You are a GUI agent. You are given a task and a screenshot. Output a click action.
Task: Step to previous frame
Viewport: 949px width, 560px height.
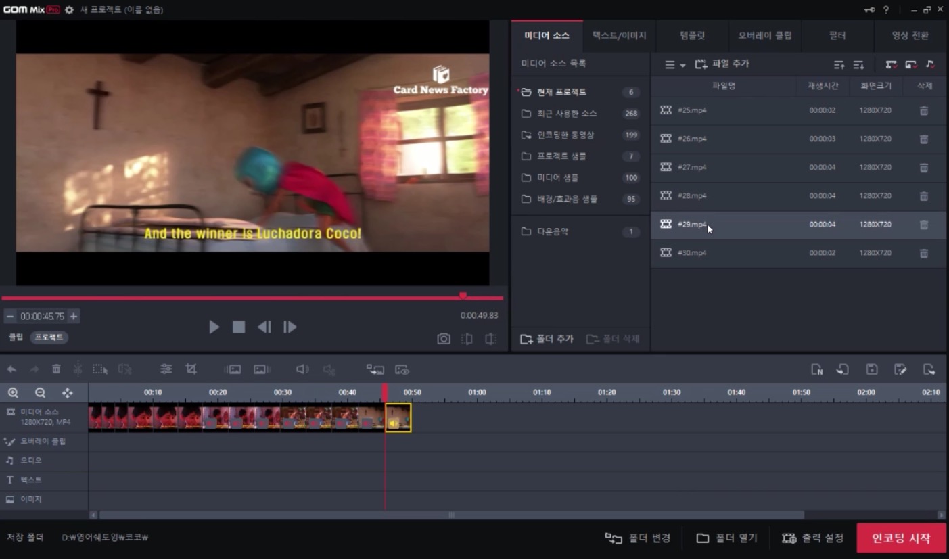(264, 327)
